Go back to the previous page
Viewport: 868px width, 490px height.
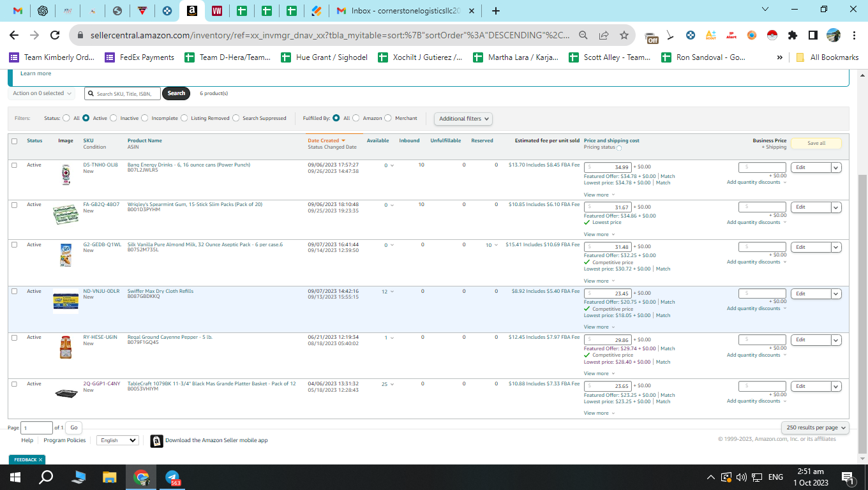[x=14, y=36]
